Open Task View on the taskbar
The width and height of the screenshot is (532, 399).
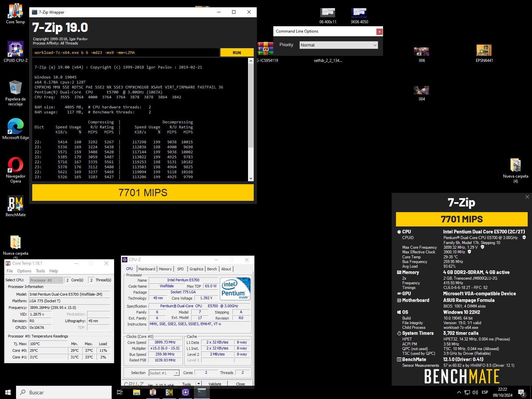(120, 392)
